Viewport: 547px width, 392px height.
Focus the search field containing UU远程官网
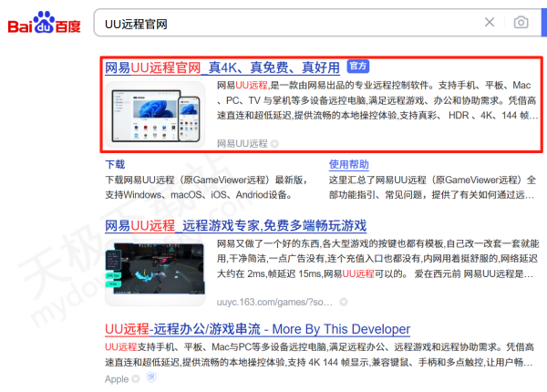coord(273,22)
